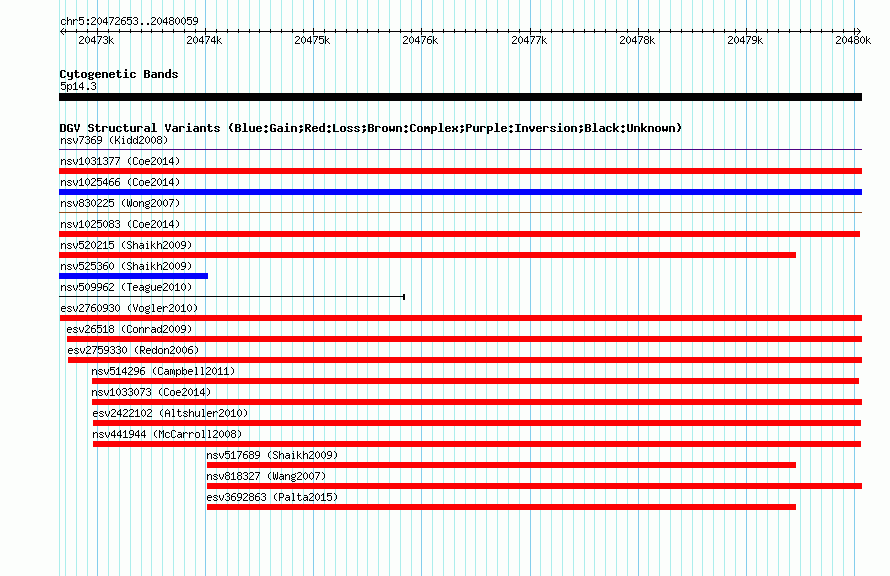Click the nsv441944 red loss bar

point(477,444)
